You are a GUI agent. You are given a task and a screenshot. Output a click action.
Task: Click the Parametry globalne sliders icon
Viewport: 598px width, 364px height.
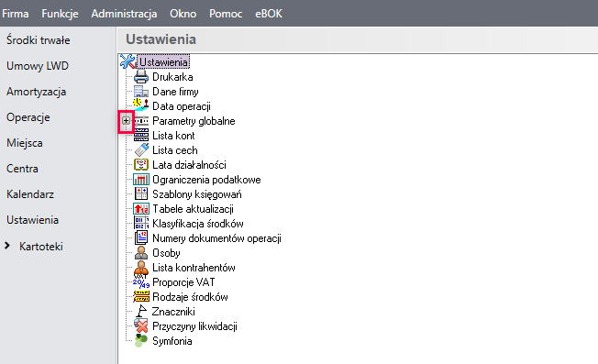(x=141, y=121)
